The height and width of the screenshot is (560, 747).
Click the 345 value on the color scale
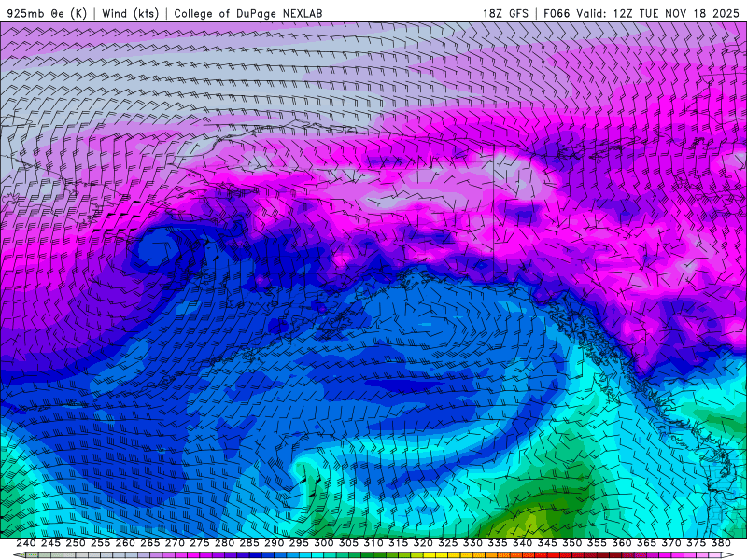coord(547,543)
